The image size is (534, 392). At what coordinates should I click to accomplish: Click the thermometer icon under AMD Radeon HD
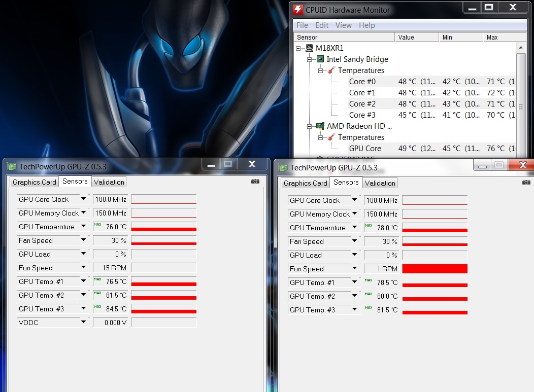(331, 137)
